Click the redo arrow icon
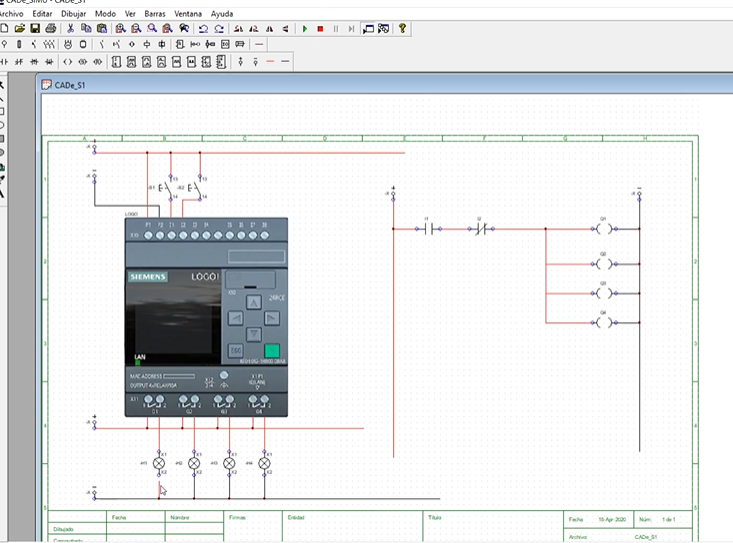The height and width of the screenshot is (543, 733). tap(219, 29)
